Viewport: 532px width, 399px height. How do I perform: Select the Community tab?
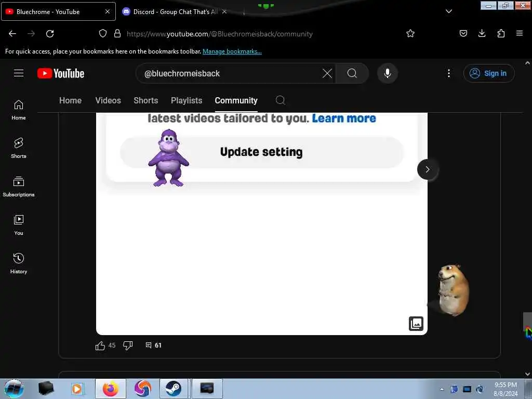click(236, 100)
